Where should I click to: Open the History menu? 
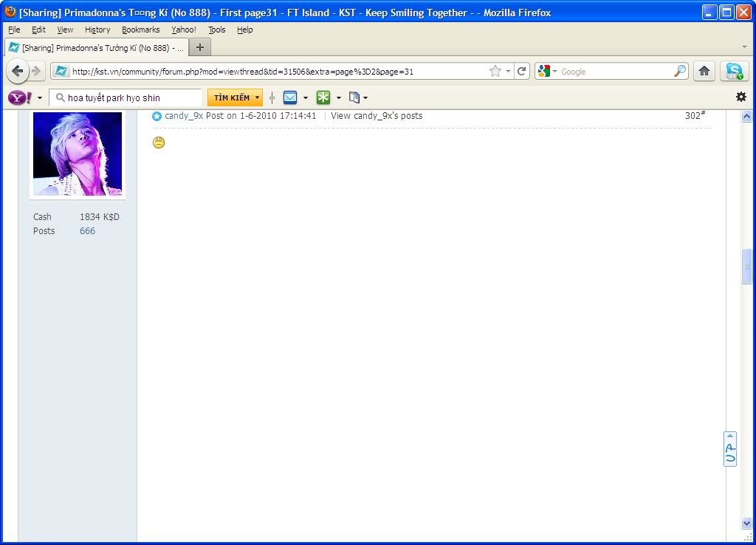[97, 30]
